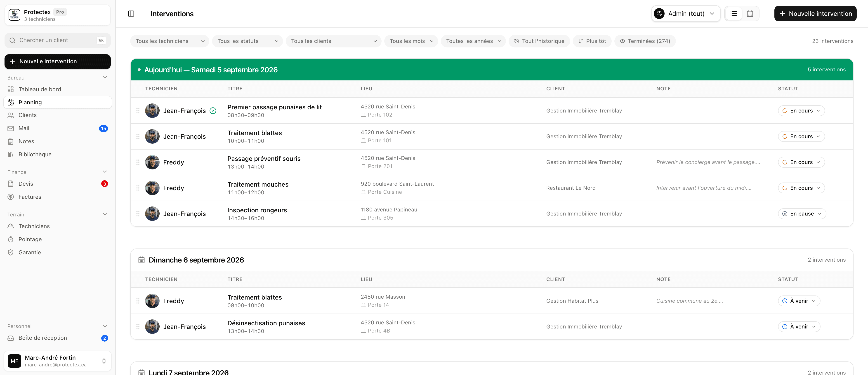Select client Gestion Habitat Plus
The image size is (868, 375).
(572, 301)
